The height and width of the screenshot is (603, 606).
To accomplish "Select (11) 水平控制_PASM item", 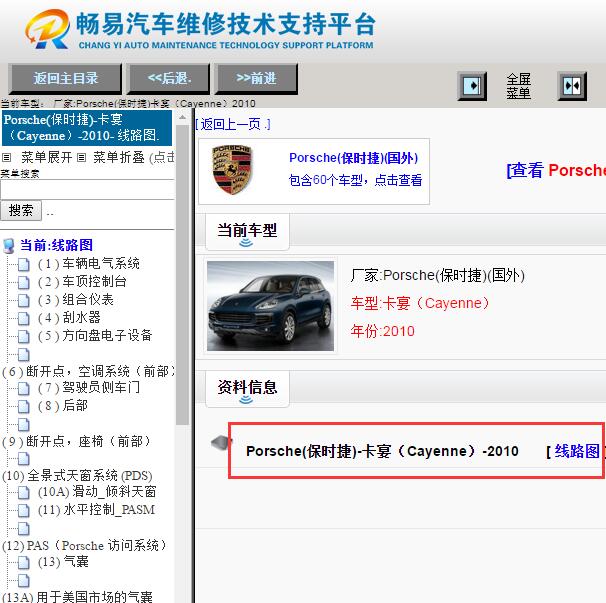I will [96, 510].
